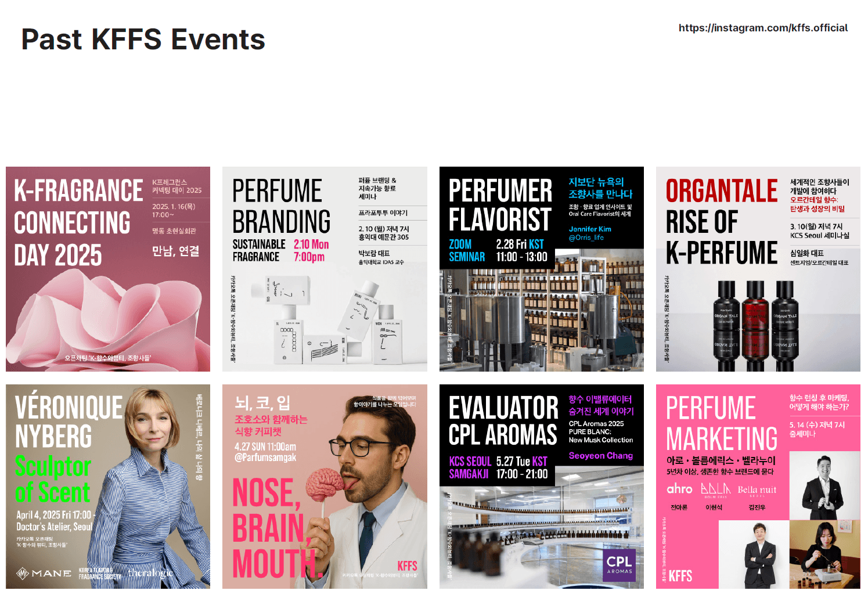Screen dimensions: 868x594
Task: Select the Nose, Brain, Mouth event poster
Action: pyautogui.click(x=325, y=487)
